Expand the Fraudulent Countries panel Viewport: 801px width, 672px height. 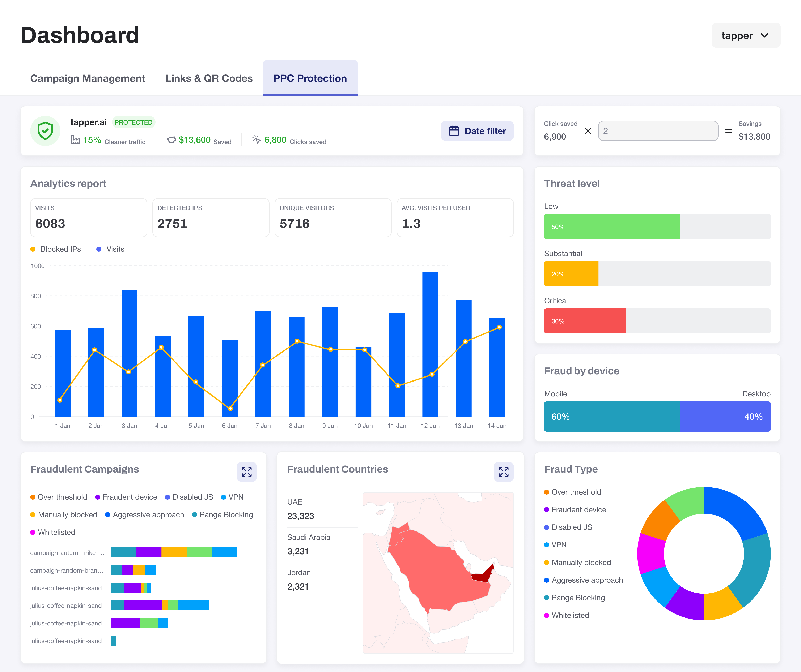(x=504, y=472)
